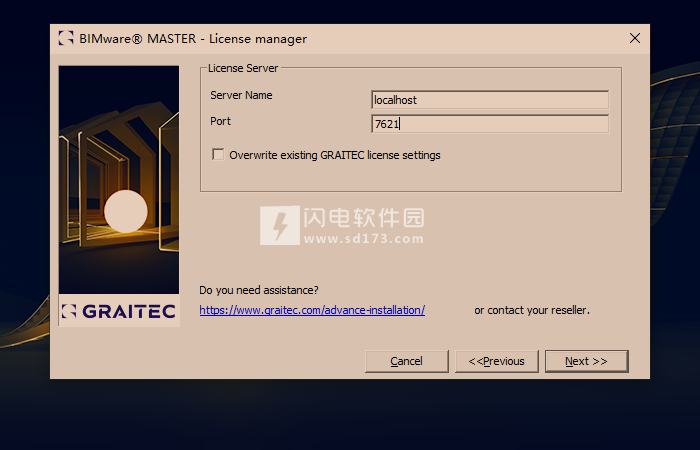This screenshot has height=450, width=700.
Task: Close the License manager dialog
Action: click(x=635, y=38)
